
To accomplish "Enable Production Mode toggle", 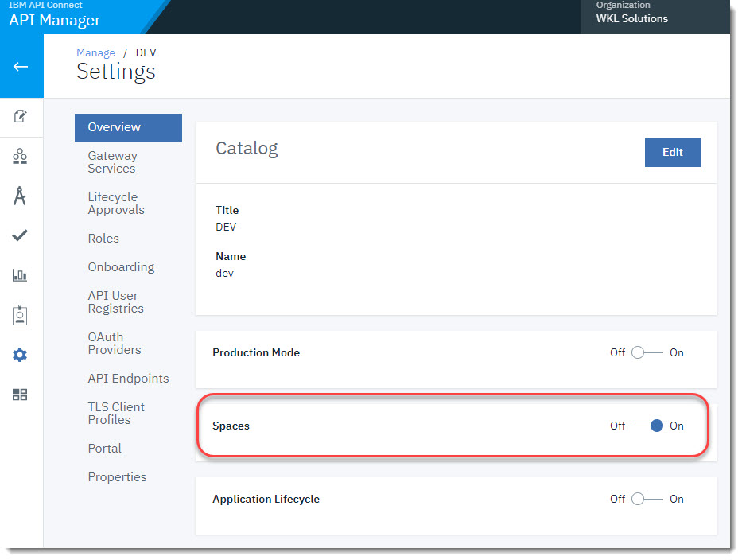I will (x=647, y=352).
